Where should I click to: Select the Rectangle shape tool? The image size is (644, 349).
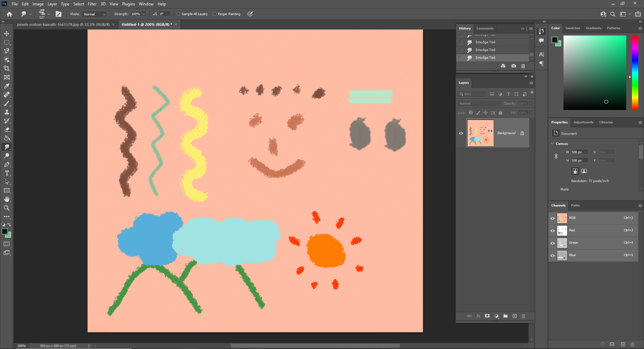[7, 190]
